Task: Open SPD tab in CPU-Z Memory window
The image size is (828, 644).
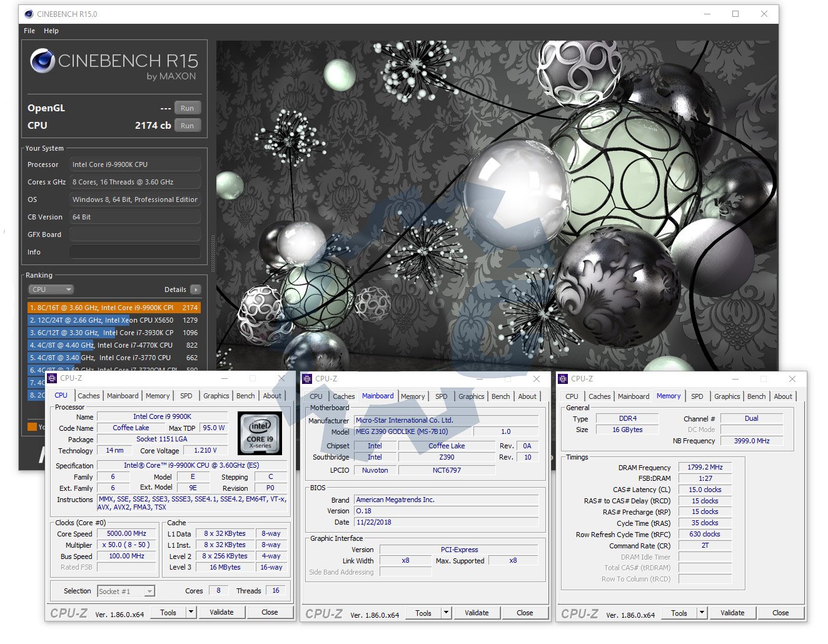Action: (697, 396)
